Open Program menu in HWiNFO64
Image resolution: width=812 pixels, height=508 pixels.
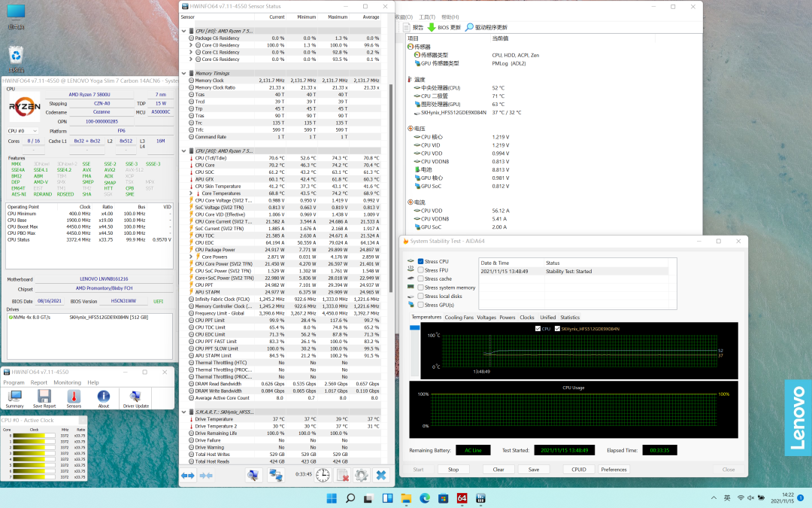[14, 382]
